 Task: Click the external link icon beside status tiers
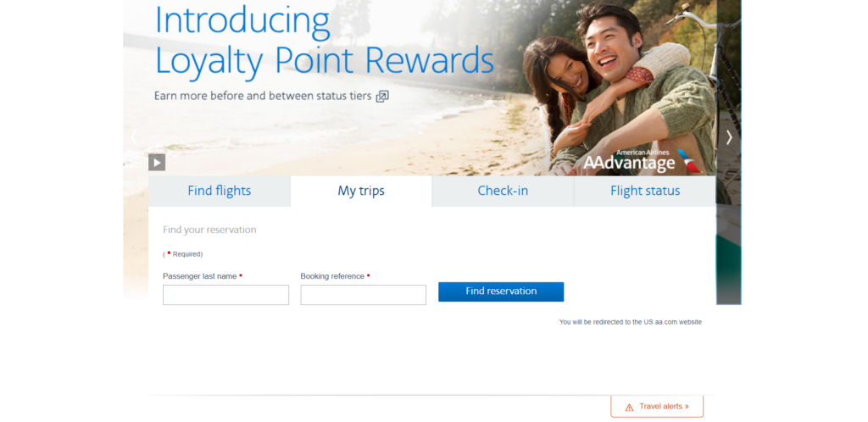(x=382, y=97)
